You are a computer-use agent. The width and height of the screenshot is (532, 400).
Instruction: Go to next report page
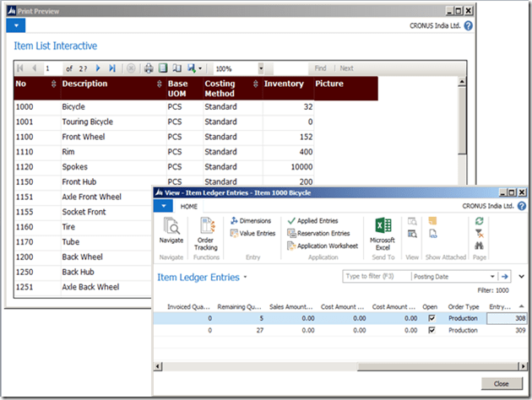pyautogui.click(x=98, y=68)
